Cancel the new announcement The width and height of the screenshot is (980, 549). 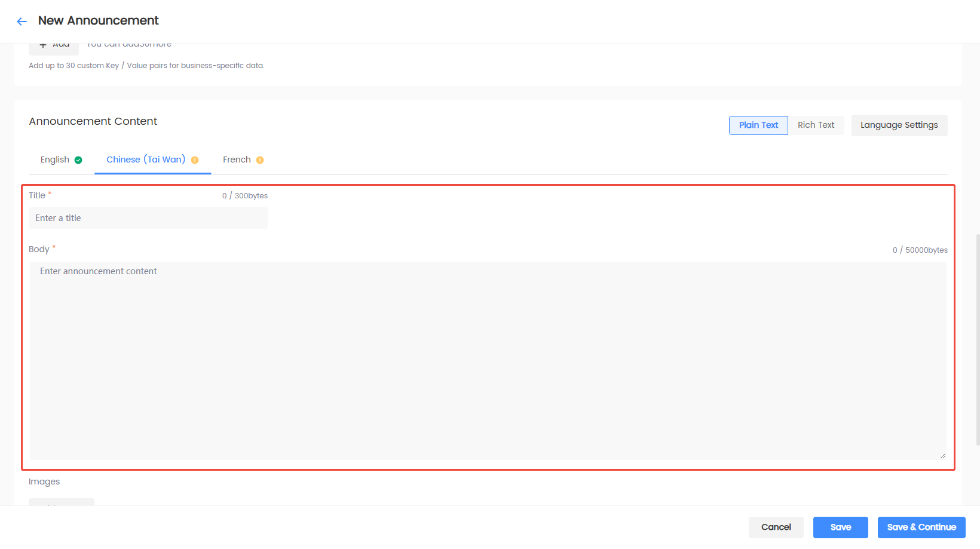coord(776,527)
